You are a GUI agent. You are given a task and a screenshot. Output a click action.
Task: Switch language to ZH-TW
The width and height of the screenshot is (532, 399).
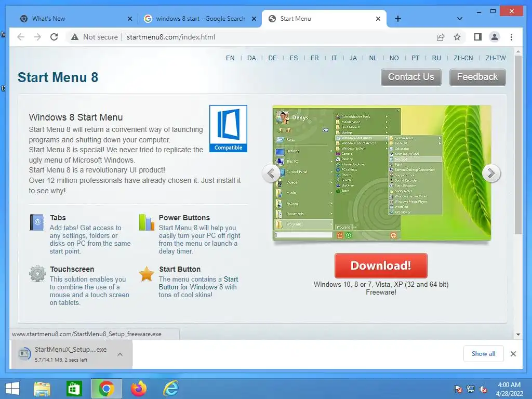(495, 58)
